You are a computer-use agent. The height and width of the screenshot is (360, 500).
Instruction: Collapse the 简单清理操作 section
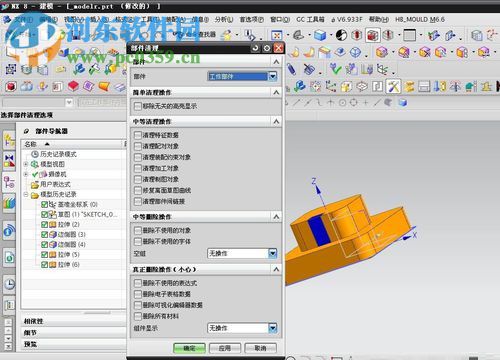[276, 92]
